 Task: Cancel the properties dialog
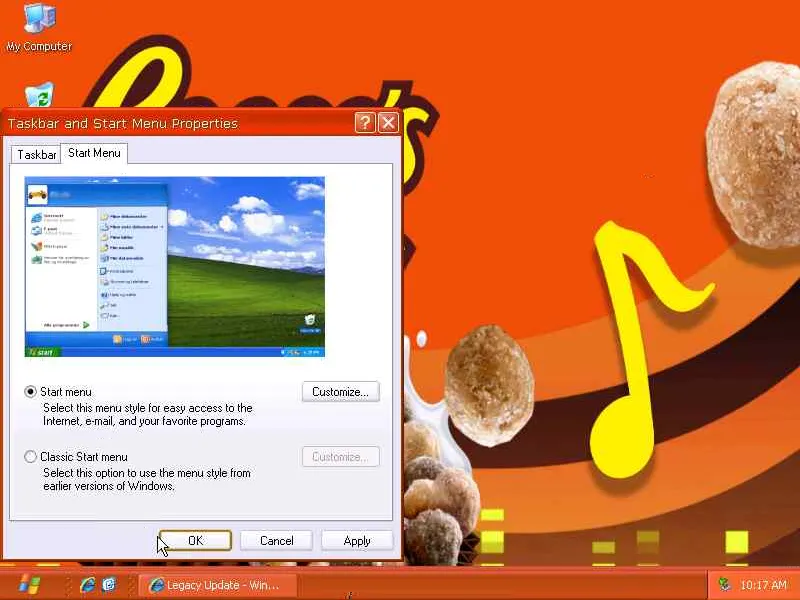[277, 540]
